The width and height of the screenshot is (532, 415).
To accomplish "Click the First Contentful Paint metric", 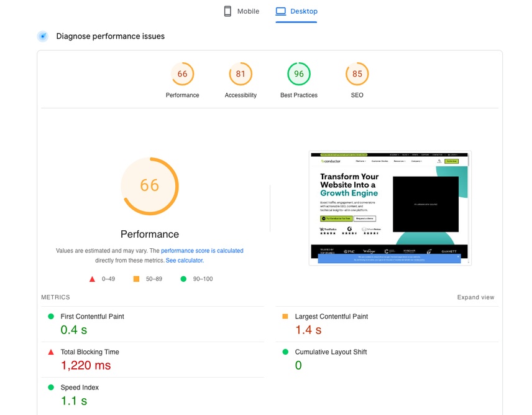I will [x=152, y=324].
